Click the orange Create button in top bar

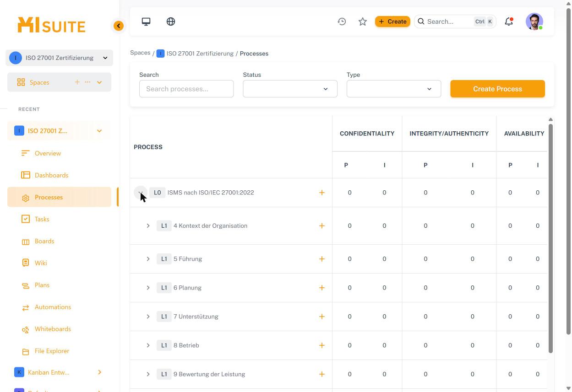392,21
